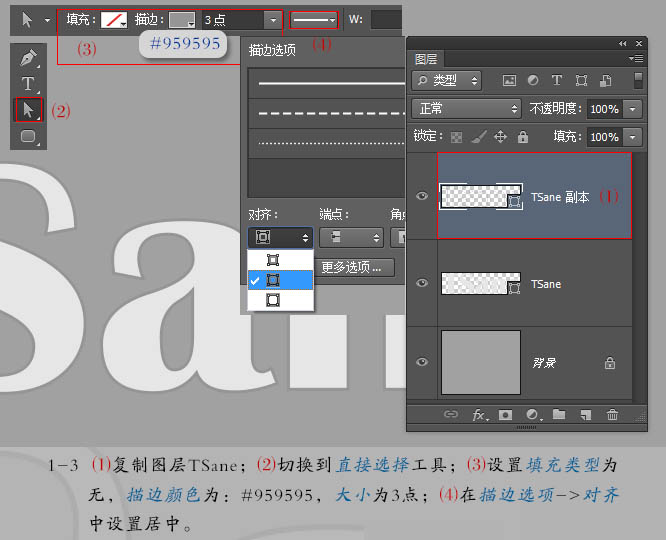
Task: Select the Pen tool
Action: click(28, 58)
